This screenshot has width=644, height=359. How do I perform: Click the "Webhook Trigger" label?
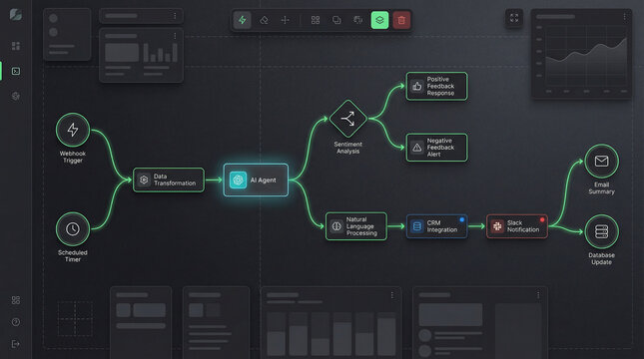coord(73,157)
